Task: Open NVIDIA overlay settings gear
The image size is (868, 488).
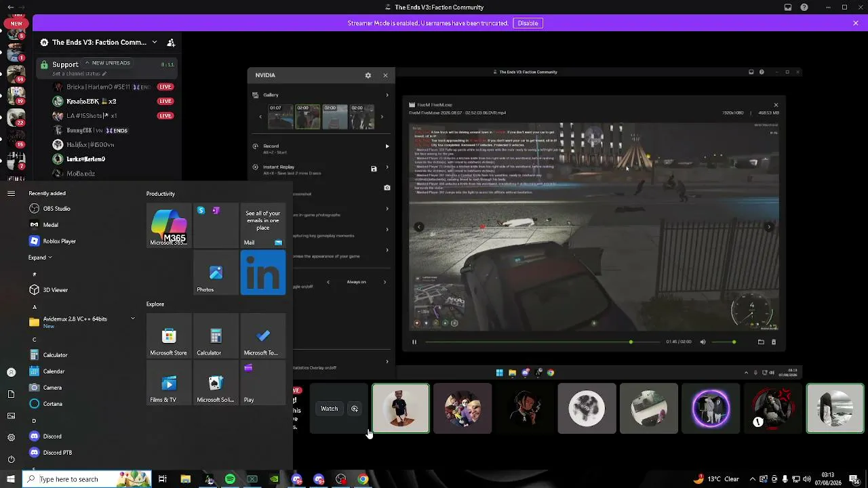Action: 368,75
